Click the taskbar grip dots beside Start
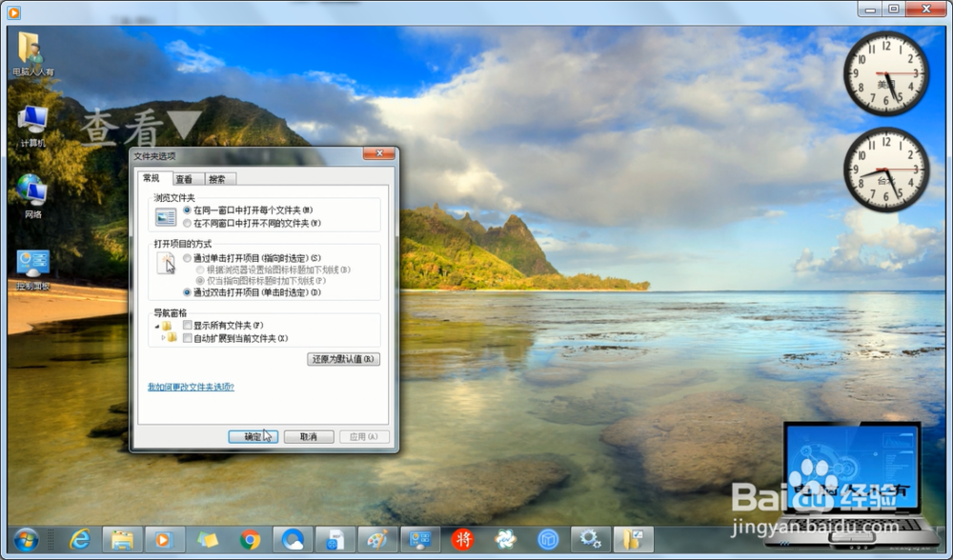 (51, 539)
